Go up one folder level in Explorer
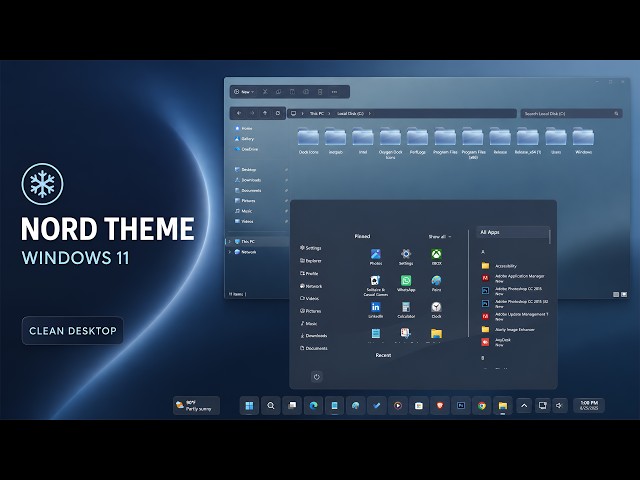Image resolution: width=640 pixels, height=480 pixels. pos(265,113)
